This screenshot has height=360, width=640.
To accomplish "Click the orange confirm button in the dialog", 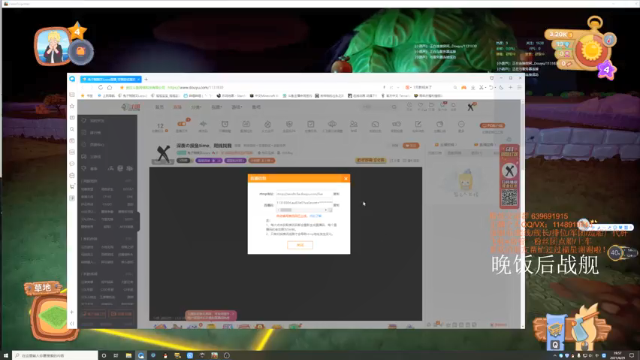I will (x=300, y=245).
